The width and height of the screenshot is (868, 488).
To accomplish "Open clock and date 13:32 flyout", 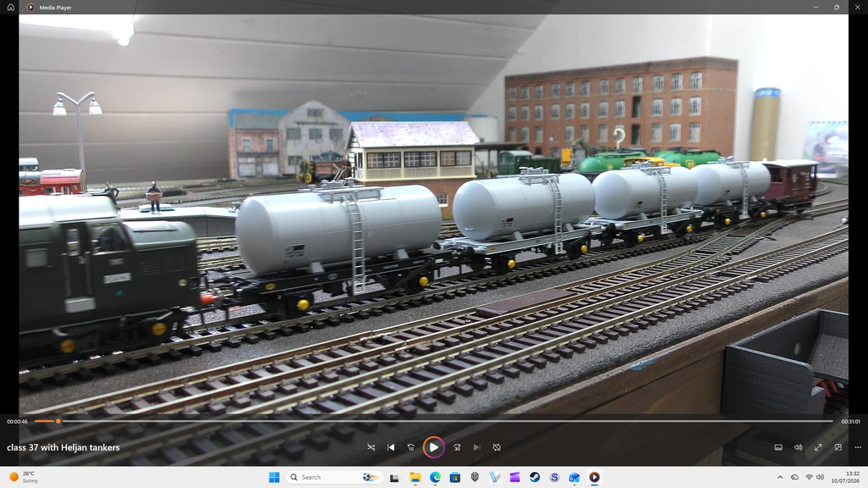I will [x=845, y=477].
